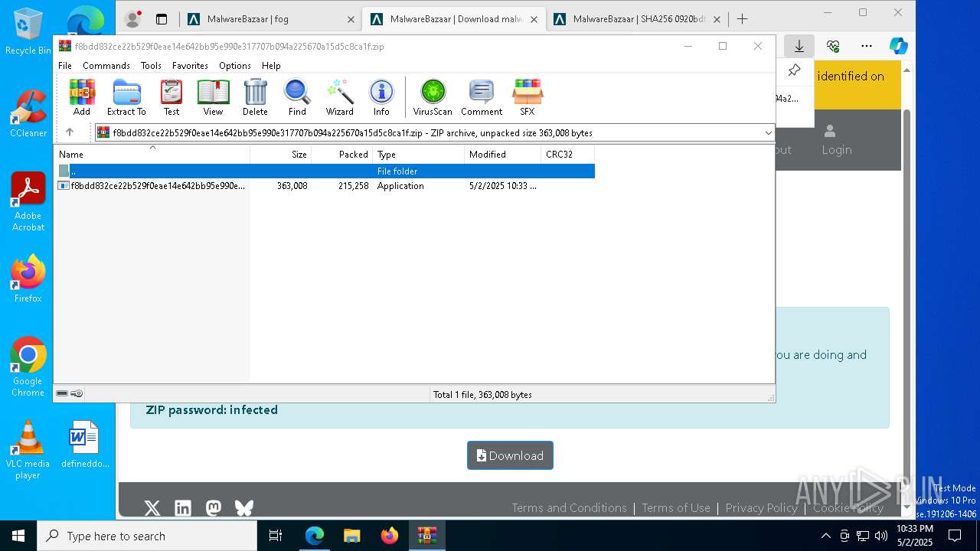Open Privacy Policy link
The height and width of the screenshot is (551, 980).
(x=761, y=507)
